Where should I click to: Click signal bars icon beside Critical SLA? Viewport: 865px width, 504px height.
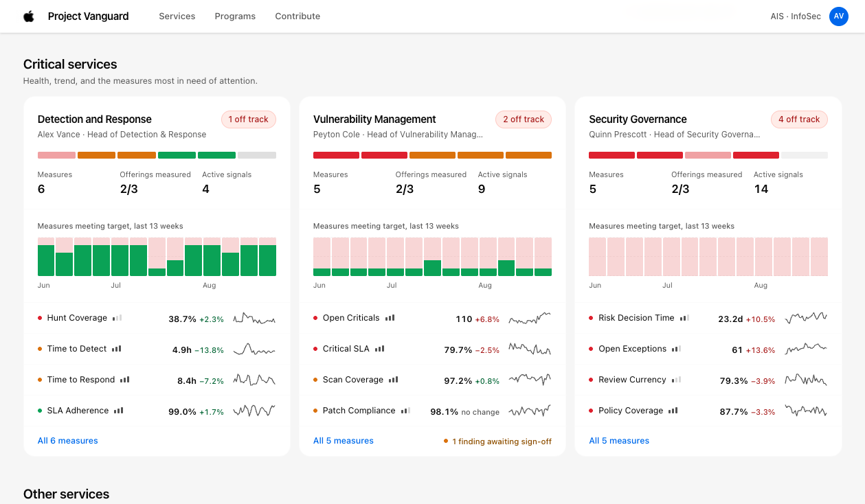[380, 349]
